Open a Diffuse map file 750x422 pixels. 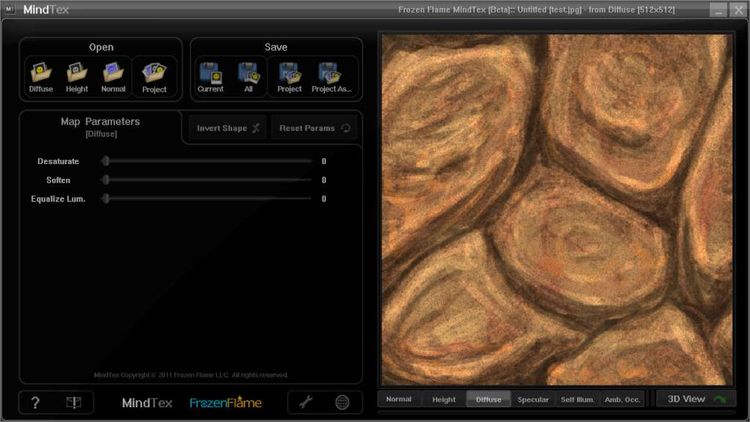coord(41,77)
